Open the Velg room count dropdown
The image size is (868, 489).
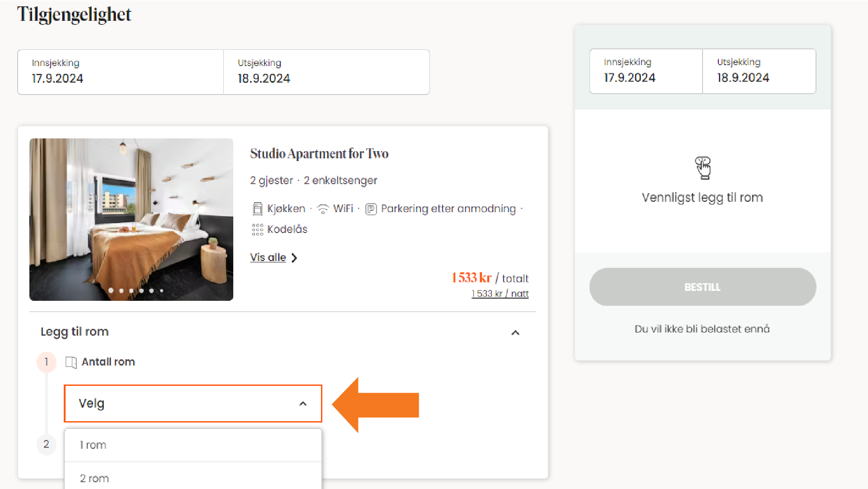click(193, 404)
